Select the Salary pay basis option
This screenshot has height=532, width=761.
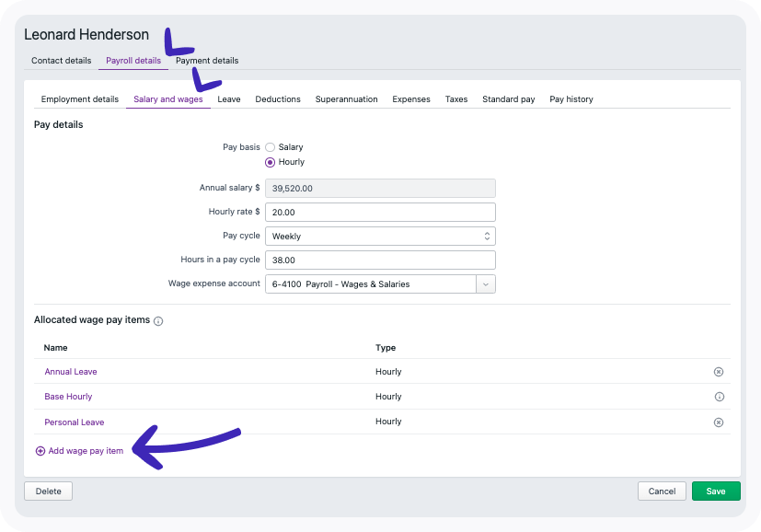271,147
